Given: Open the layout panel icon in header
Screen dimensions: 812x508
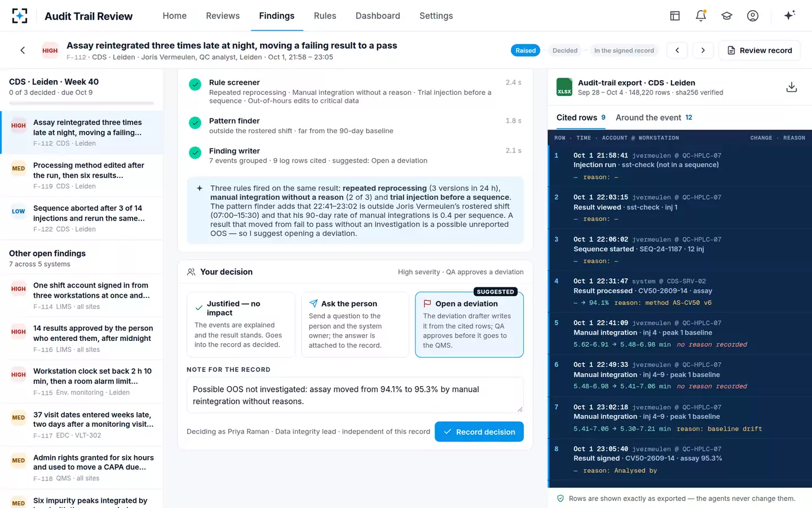Looking at the screenshot, I should 675,16.
